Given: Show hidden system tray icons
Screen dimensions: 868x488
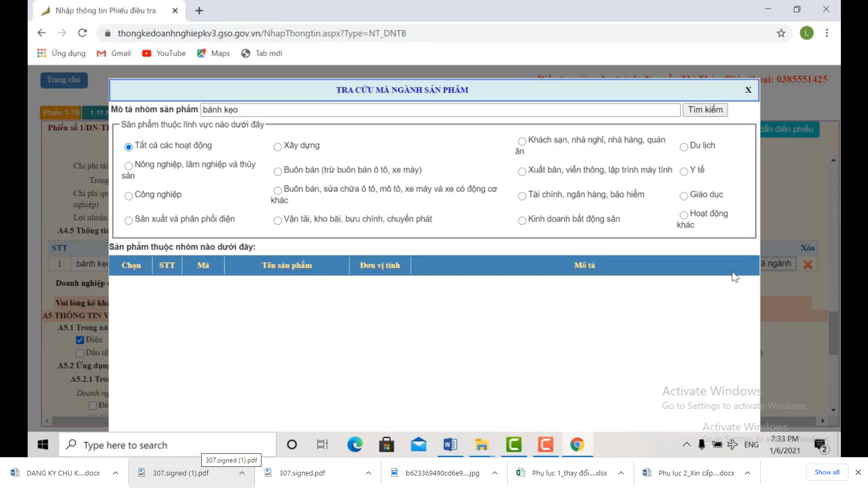Looking at the screenshot, I should click(686, 445).
